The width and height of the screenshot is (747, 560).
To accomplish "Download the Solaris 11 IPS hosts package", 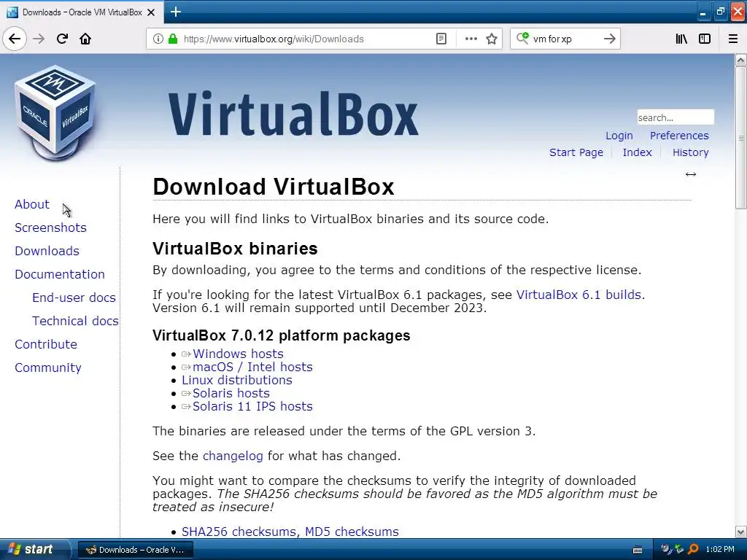I will coord(252,406).
